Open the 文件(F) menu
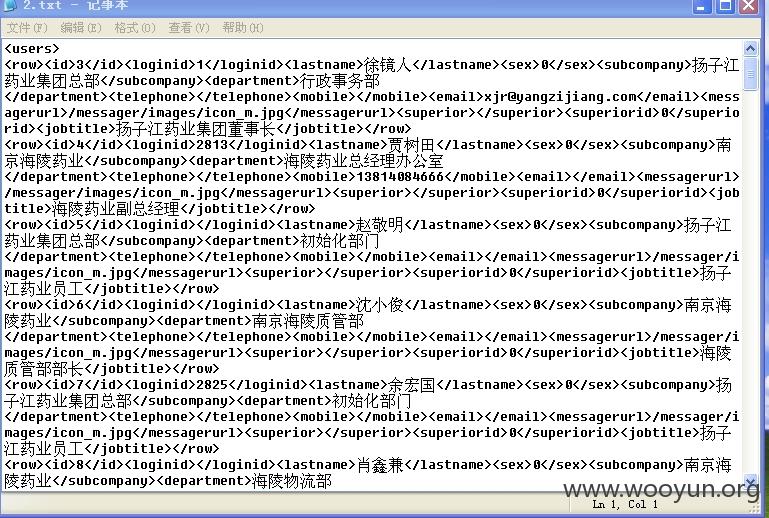The width and height of the screenshot is (769, 518). [x=27, y=27]
